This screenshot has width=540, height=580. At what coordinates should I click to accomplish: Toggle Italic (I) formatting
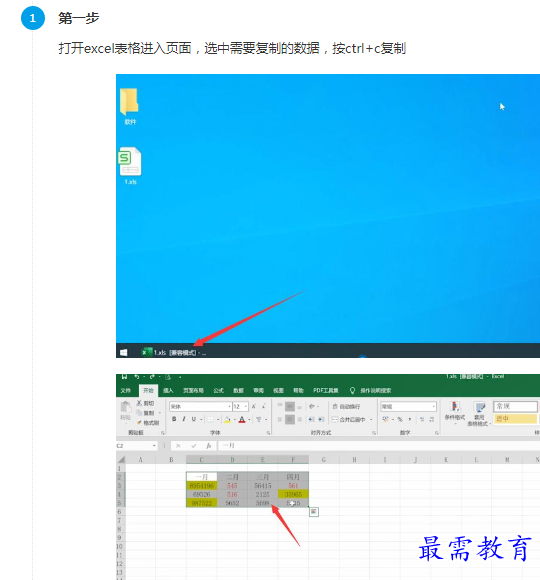tap(183, 419)
